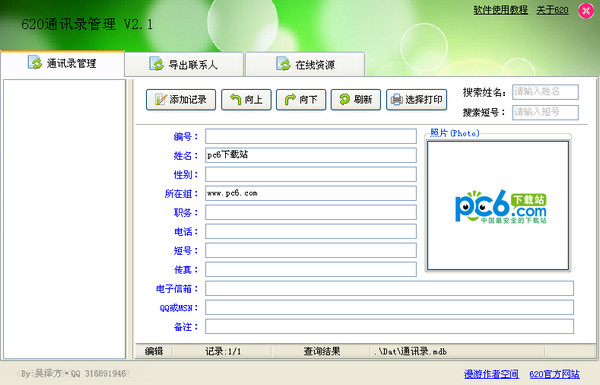Click the 职务 input field
600x385 pixels.
point(311,212)
